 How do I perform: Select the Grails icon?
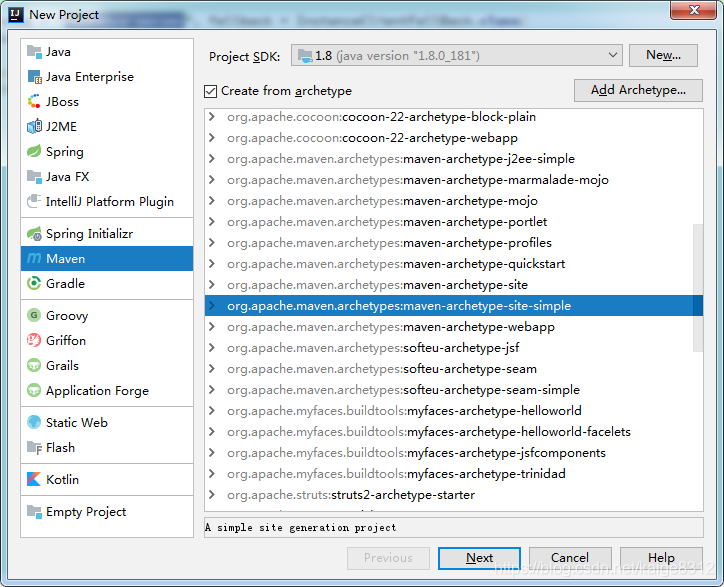click(34, 365)
